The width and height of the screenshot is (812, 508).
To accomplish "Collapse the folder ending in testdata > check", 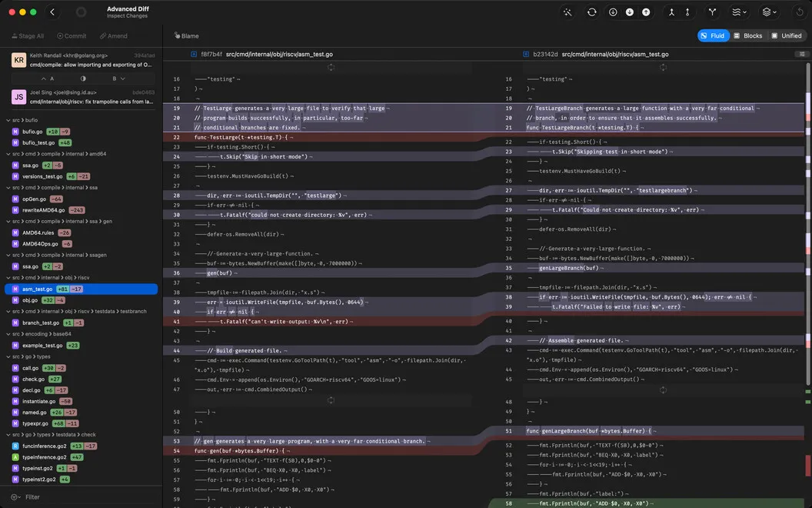I will pyautogui.click(x=8, y=435).
